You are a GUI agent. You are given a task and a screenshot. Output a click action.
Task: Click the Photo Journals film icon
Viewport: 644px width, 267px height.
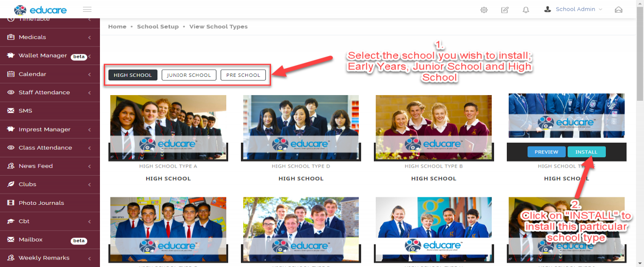(x=10, y=203)
